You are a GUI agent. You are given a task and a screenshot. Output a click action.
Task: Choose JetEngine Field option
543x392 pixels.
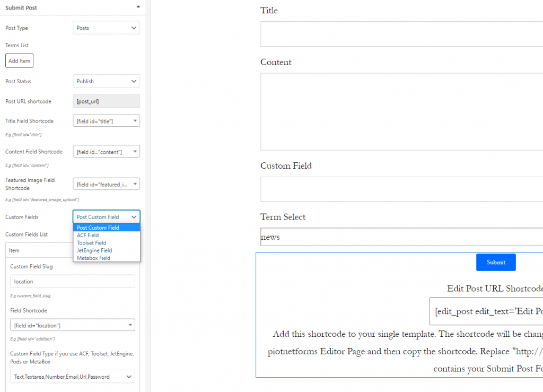click(x=94, y=250)
